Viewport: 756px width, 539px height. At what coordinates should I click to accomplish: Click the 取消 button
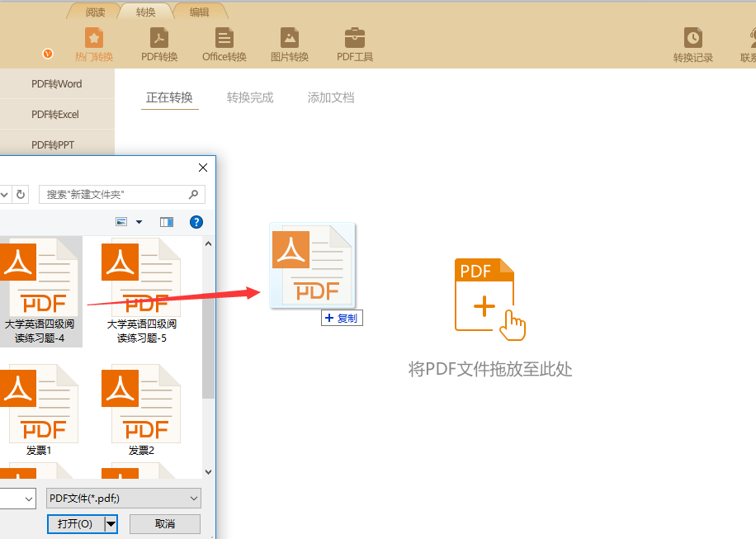point(165,524)
